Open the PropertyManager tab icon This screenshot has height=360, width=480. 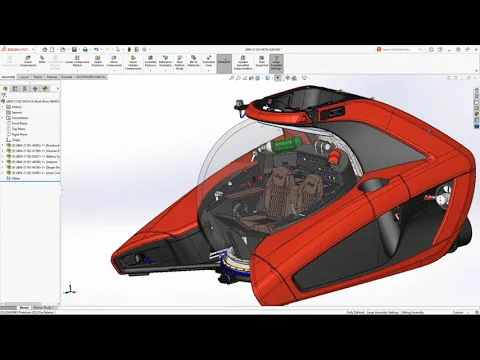tap(15, 88)
